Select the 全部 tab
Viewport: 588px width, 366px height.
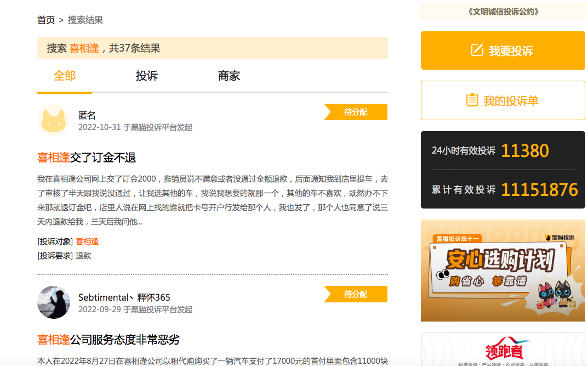point(65,76)
